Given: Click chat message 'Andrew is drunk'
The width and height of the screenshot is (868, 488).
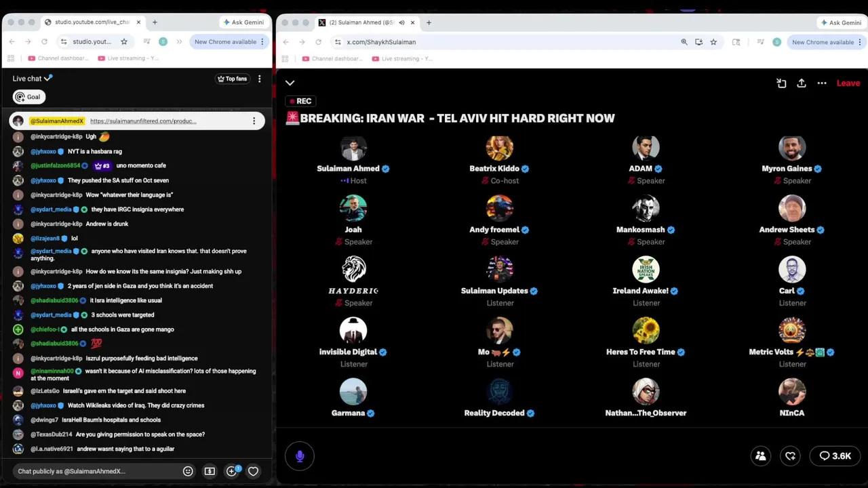Looking at the screenshot, I should coord(106,224).
